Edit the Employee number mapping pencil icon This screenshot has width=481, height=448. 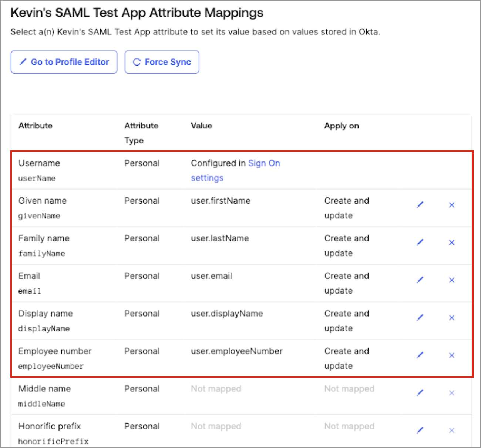pos(420,355)
